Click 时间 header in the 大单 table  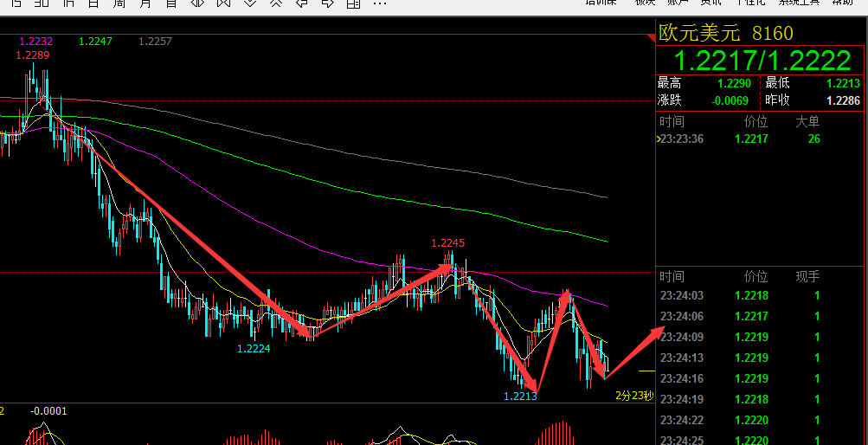click(x=672, y=121)
